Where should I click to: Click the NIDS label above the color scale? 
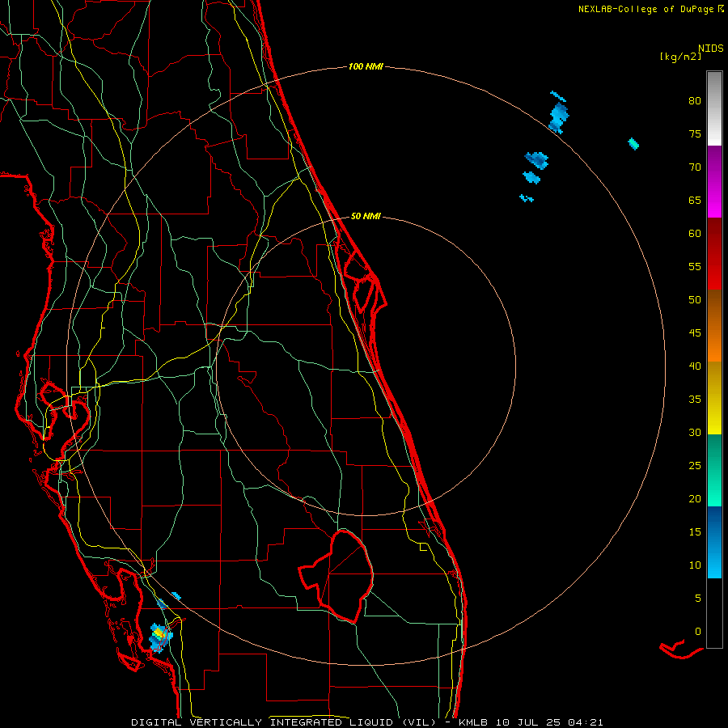[x=711, y=49]
